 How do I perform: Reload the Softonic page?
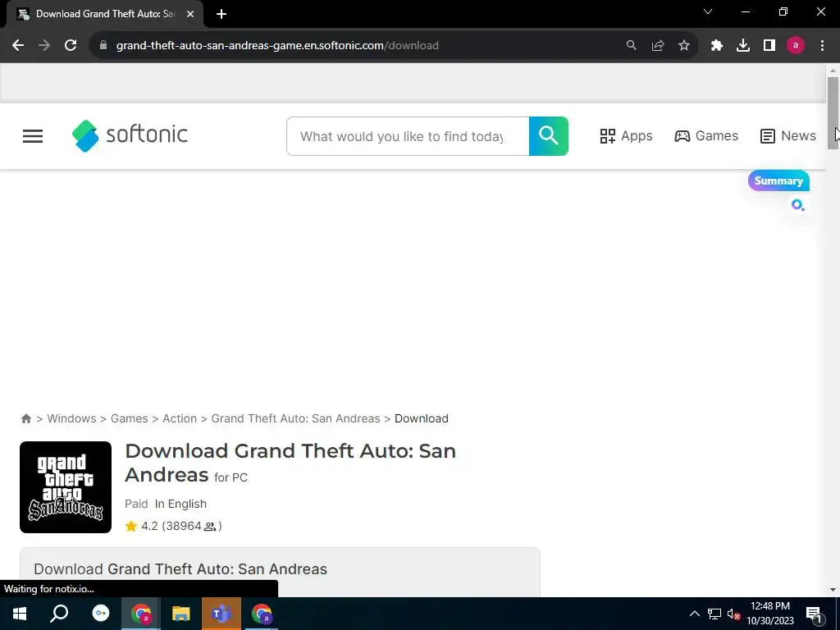71,46
